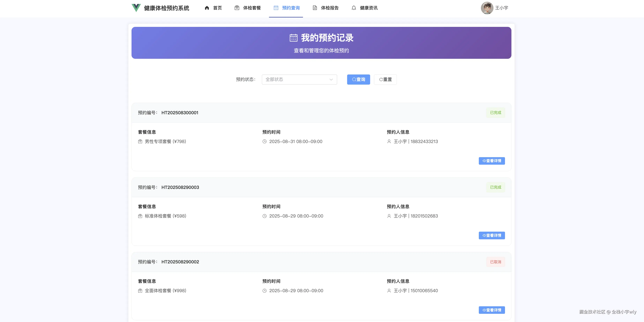Select the 首页 home icon in navbar
The image size is (644, 322).
tap(207, 8)
